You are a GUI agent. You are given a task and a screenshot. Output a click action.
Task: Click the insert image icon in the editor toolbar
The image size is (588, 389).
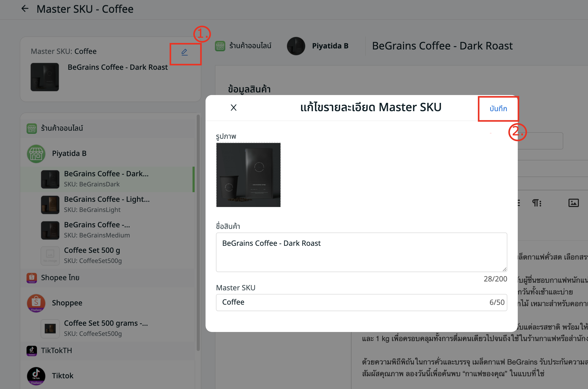click(x=573, y=203)
